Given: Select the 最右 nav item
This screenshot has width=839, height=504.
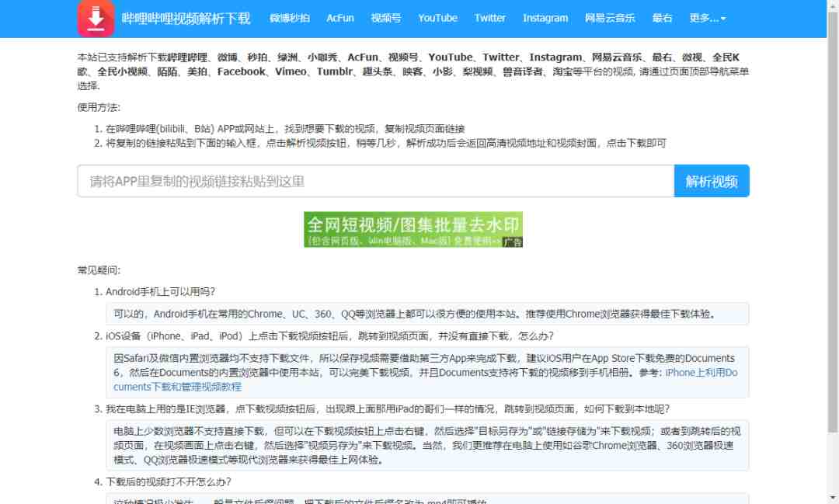Looking at the screenshot, I should point(662,18).
